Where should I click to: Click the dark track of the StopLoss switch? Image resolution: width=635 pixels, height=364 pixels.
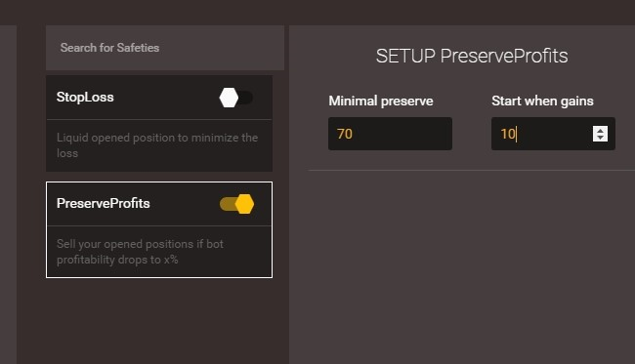[246, 98]
